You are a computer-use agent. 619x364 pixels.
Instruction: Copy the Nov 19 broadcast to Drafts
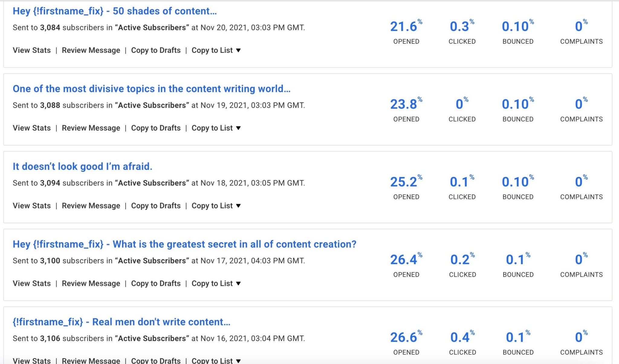pos(156,128)
